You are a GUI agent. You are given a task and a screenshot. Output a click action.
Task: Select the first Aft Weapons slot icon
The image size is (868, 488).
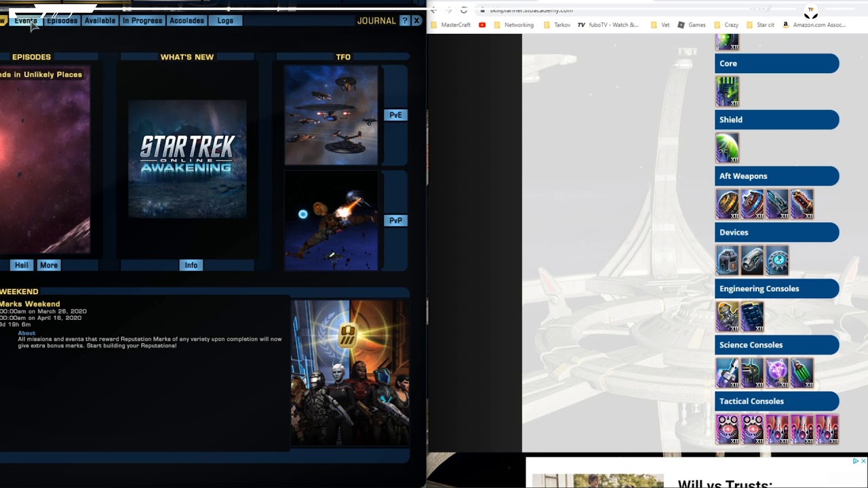tap(728, 204)
